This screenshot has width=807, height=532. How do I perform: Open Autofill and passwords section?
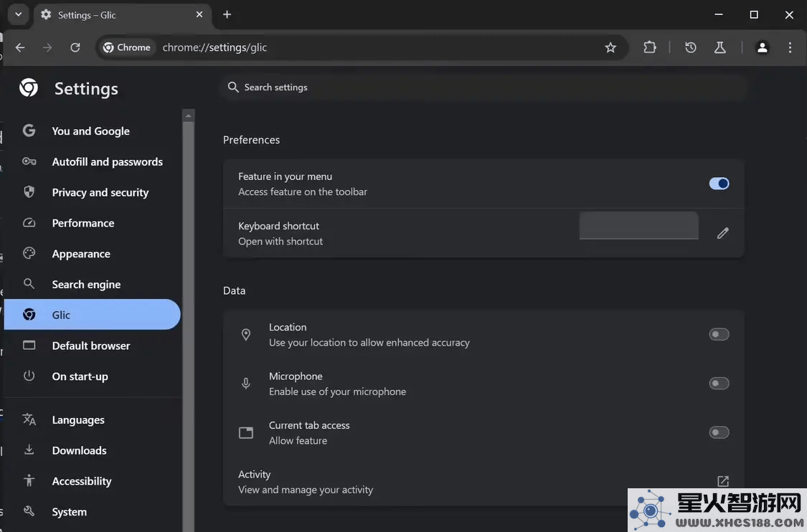pos(92,161)
